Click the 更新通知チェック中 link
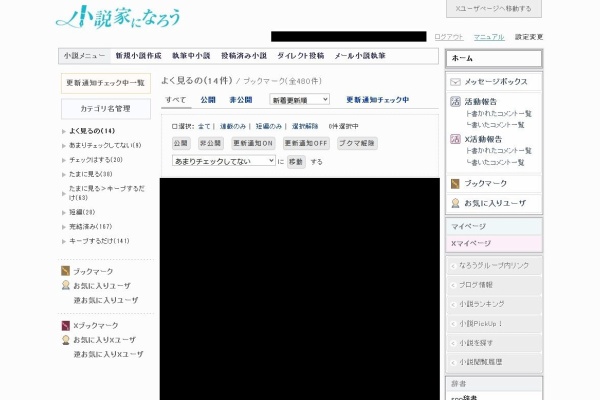Viewport: 600px width, 400px height. click(x=377, y=100)
